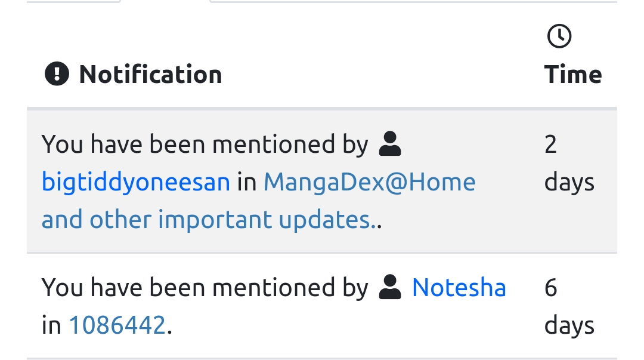Click the word "in" before 1086442
The width and height of the screenshot is (644, 360).
coord(51,325)
